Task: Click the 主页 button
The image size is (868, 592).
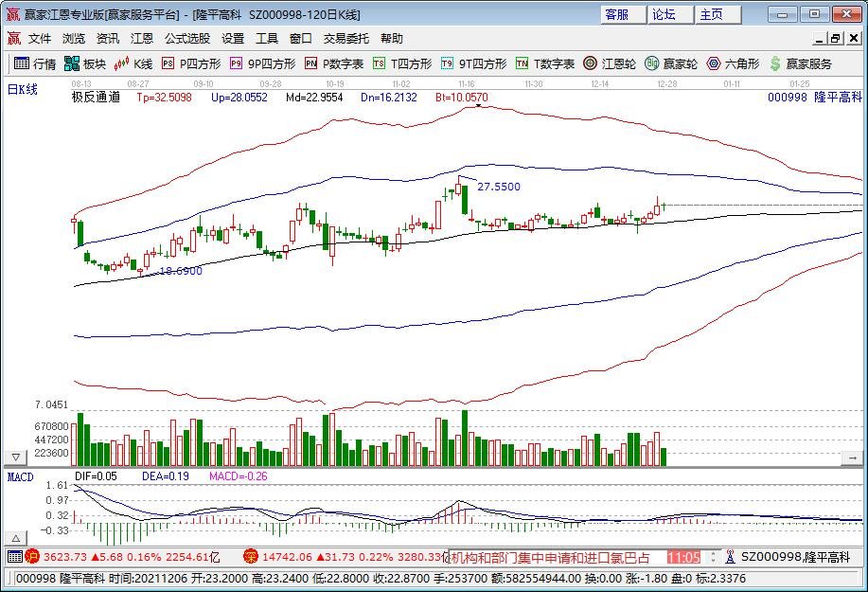Action: pyautogui.click(x=717, y=14)
